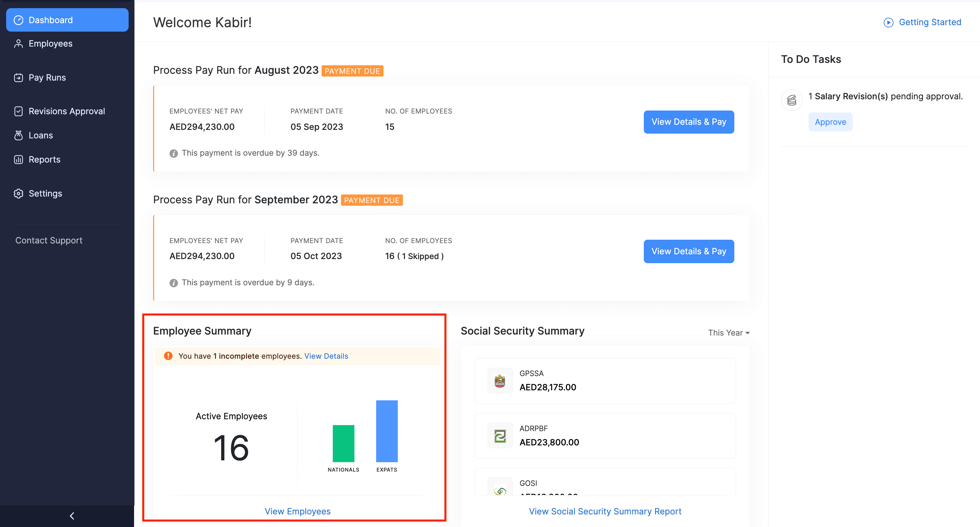980x527 pixels.
Task: Click the Reports chart icon
Action: click(18, 160)
